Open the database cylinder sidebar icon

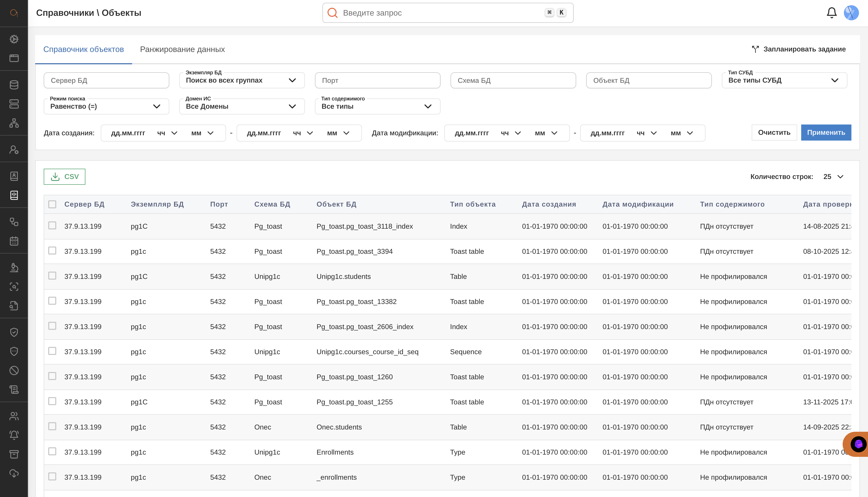14,85
